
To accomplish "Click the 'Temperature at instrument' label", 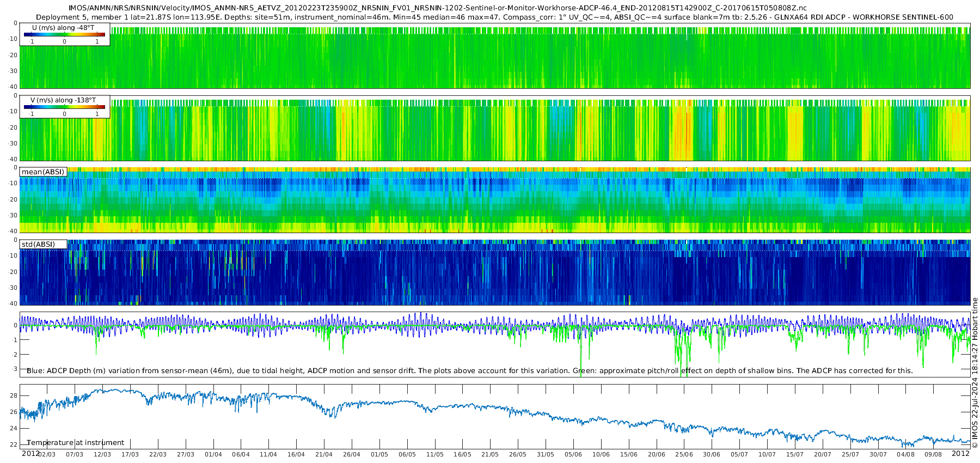I will coord(75,443).
